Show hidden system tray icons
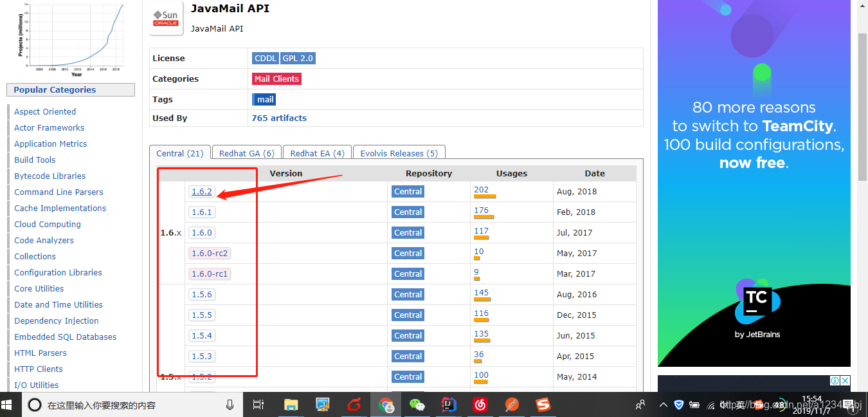Screen dimensions: 868x417 click(664, 405)
